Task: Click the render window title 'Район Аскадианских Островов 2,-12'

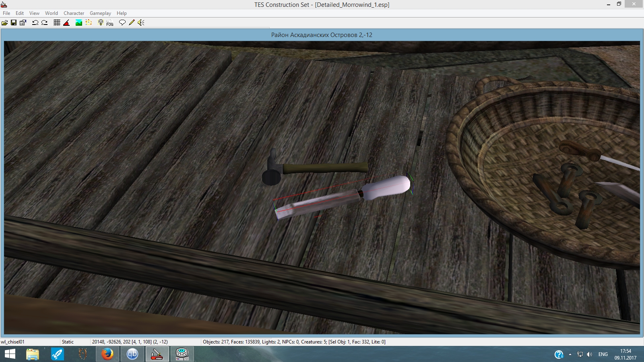Action: pyautogui.click(x=322, y=35)
